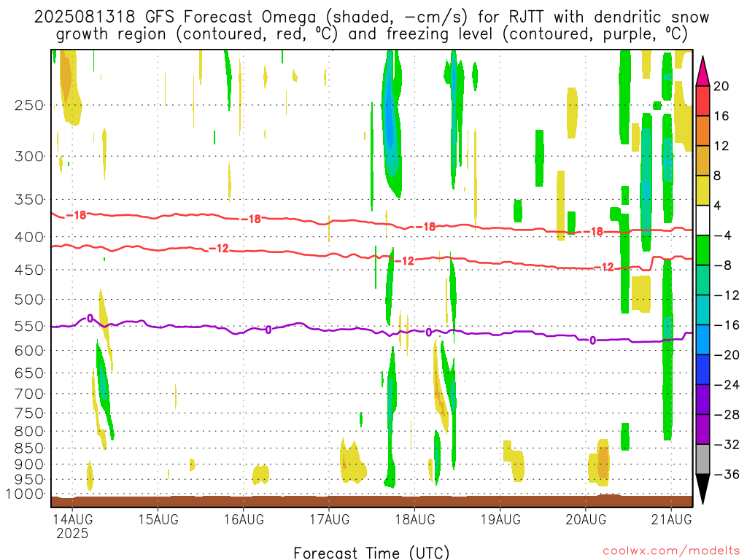
Task: Click the 17AUG date label on the time axis
Action: click(x=329, y=519)
